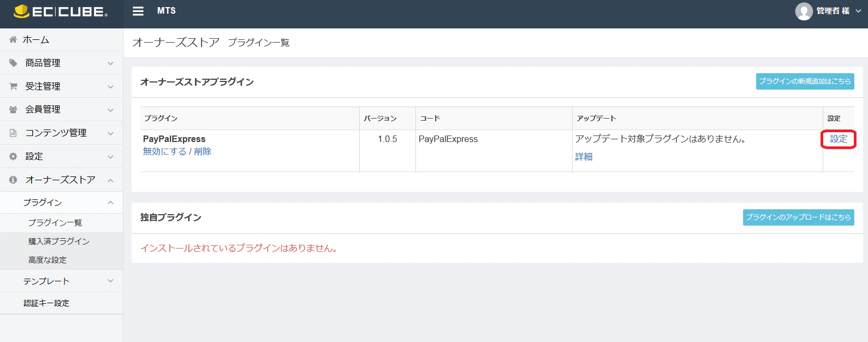
Task: Collapse the プラグイン submenu chevron
Action: (x=111, y=203)
